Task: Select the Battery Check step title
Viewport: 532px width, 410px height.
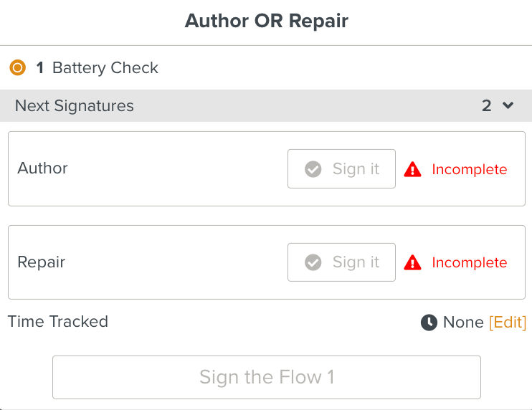Action: pos(105,68)
